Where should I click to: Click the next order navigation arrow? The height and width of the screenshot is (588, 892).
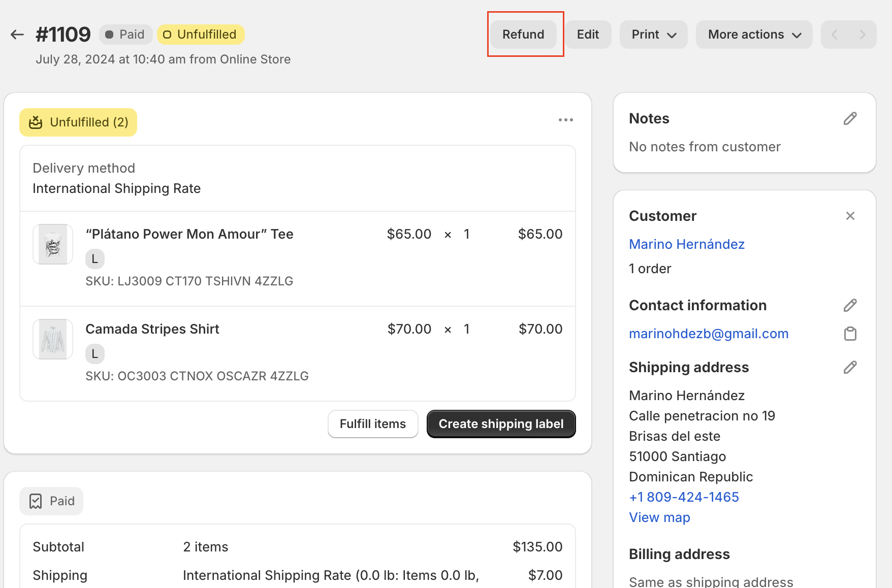(x=863, y=34)
